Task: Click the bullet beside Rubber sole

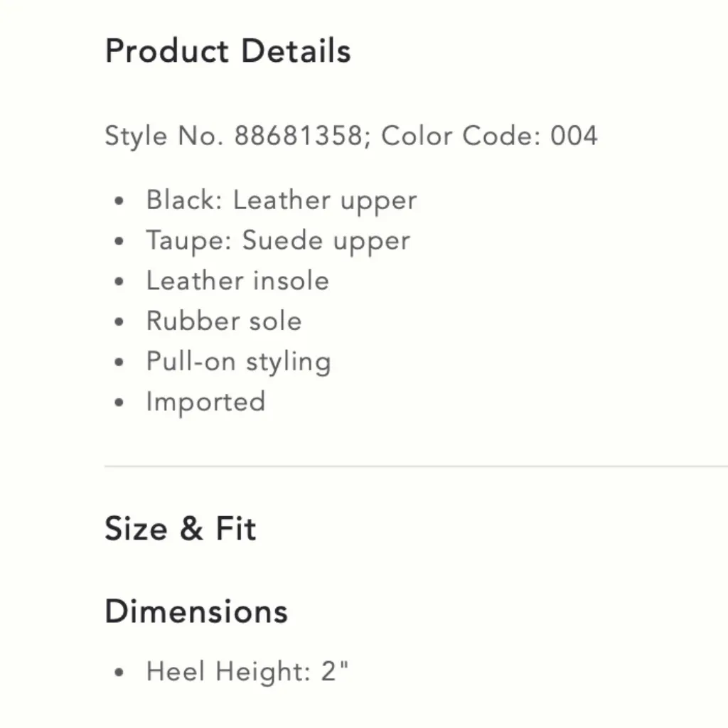Action: [x=119, y=323]
